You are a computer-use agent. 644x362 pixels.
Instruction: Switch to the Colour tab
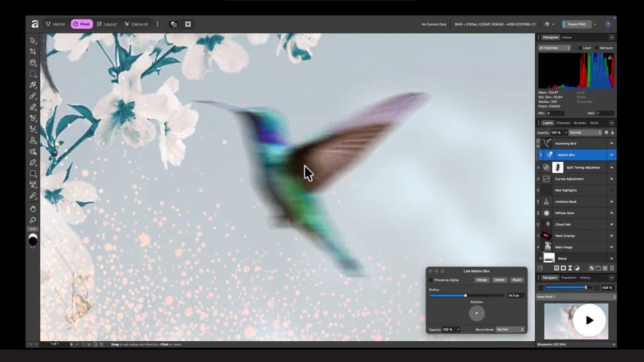(567, 38)
